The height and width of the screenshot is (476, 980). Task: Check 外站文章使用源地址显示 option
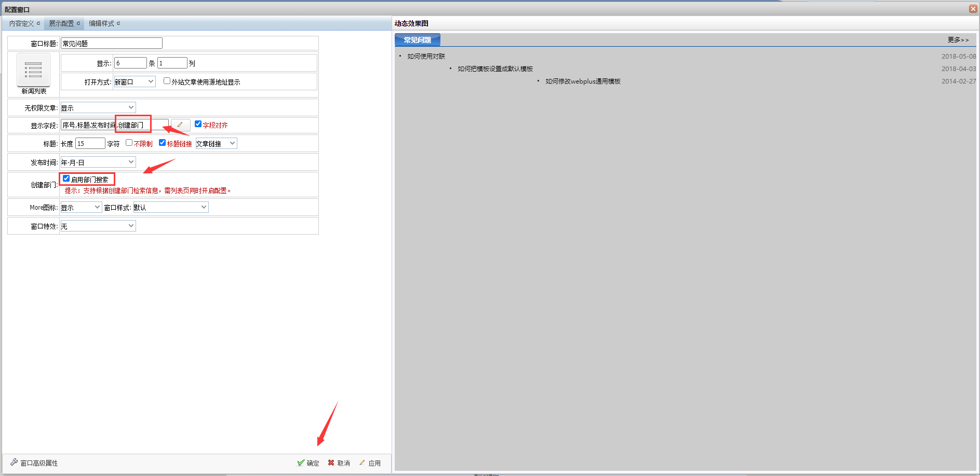click(x=167, y=81)
